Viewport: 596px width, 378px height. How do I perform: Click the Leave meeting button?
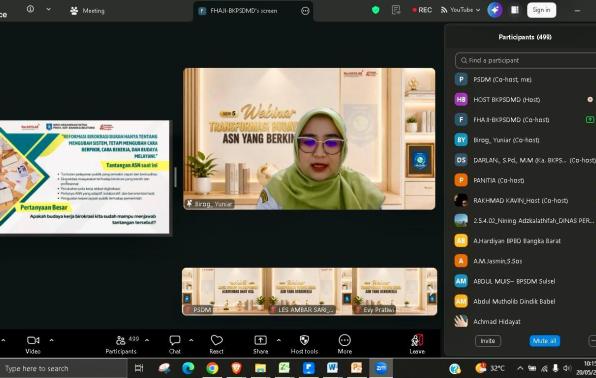[417, 345]
